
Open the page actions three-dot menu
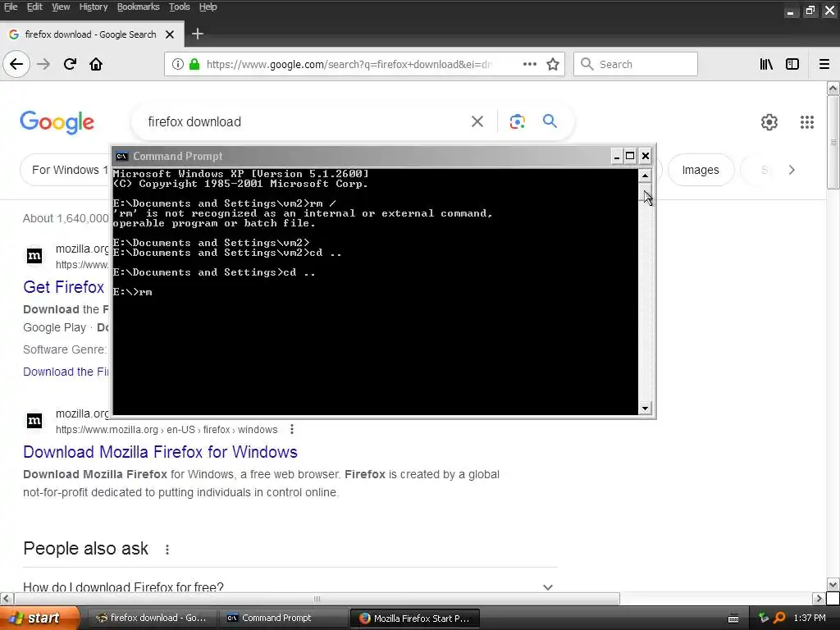click(529, 64)
